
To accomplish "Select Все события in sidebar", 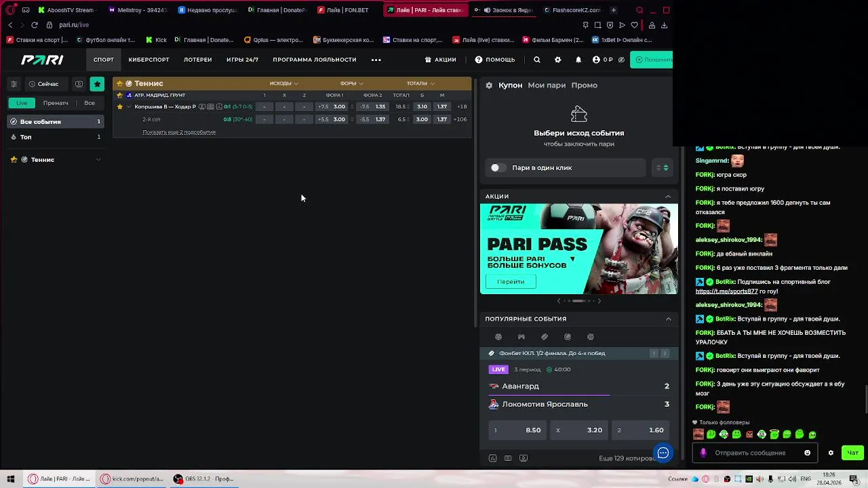I will 55,121.
